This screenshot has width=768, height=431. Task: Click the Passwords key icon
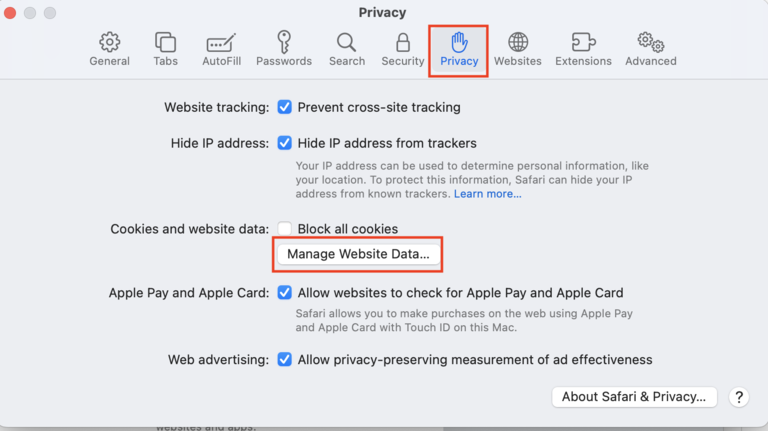pos(283,43)
